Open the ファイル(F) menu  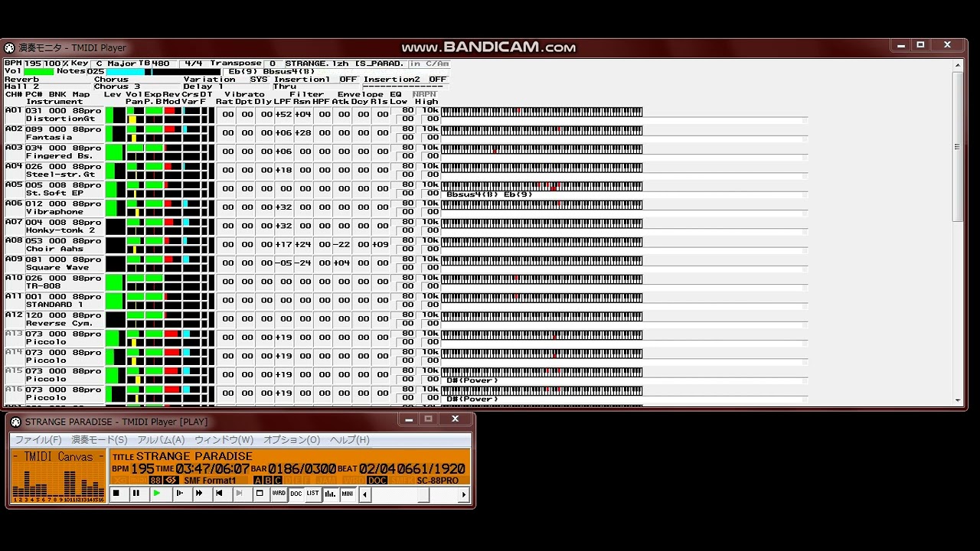38,440
